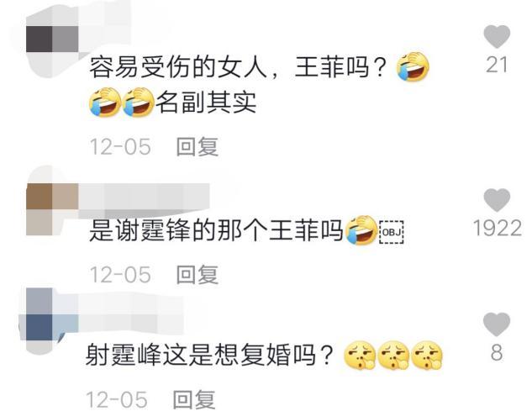Tap the first sighing emoji after 复婚吗？
This screenshot has width=532, height=411.
[x=360, y=356]
